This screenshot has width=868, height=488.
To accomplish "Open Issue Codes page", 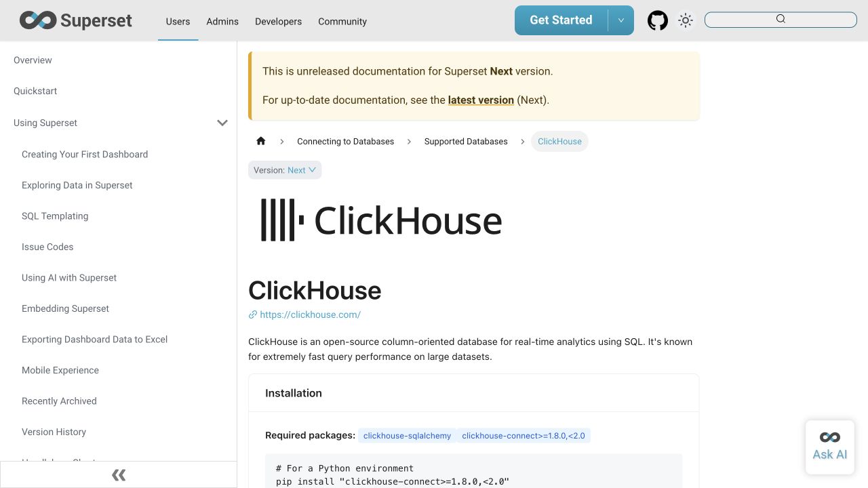I will [x=47, y=247].
